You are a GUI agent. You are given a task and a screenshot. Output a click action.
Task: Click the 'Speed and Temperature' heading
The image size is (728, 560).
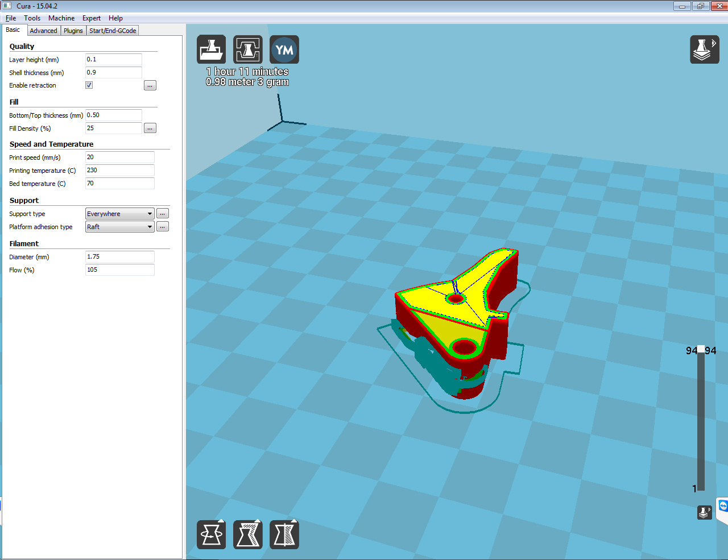pos(51,144)
